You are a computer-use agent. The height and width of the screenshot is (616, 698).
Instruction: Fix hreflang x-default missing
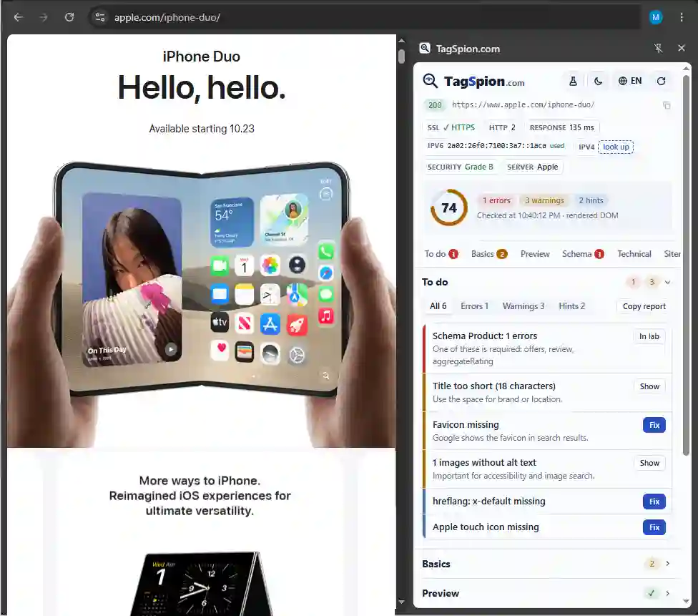coord(654,502)
